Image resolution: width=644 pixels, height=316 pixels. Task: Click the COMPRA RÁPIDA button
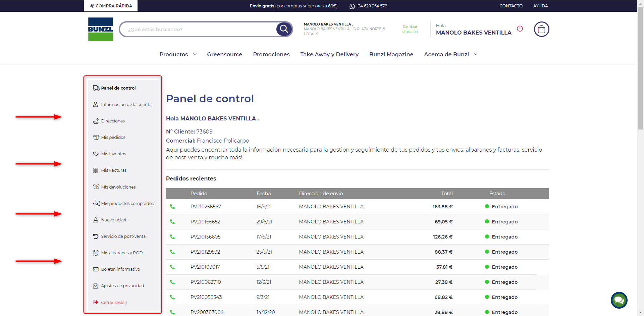(111, 6)
